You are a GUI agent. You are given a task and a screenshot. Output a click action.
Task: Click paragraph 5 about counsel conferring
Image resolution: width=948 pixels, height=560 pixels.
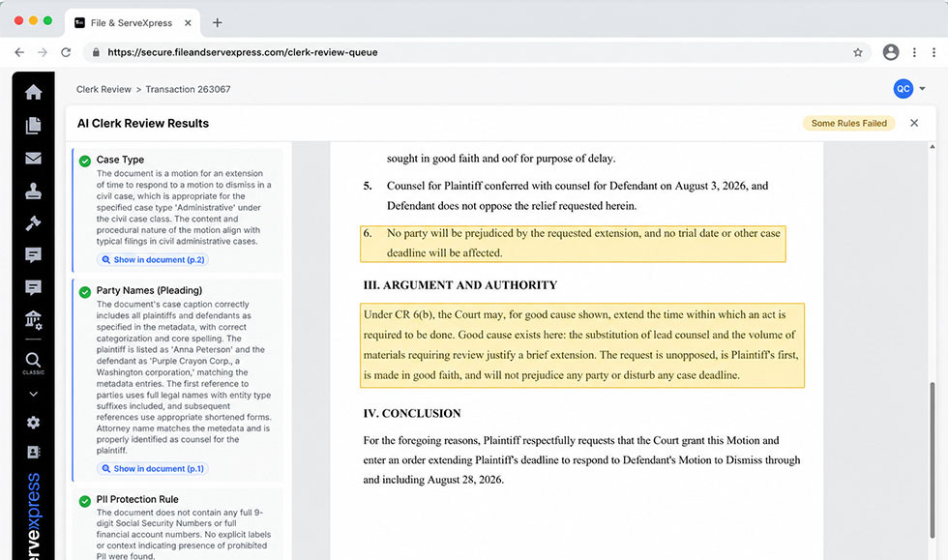coord(566,195)
